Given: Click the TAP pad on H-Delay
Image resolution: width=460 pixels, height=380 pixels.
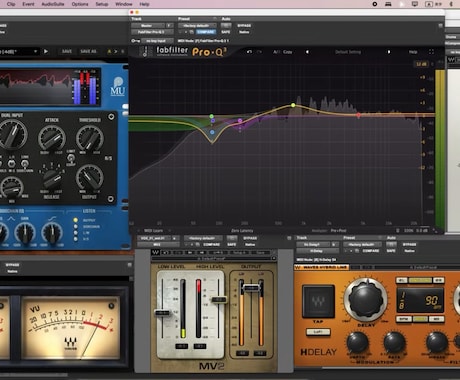Looking at the screenshot, I should click(318, 301).
